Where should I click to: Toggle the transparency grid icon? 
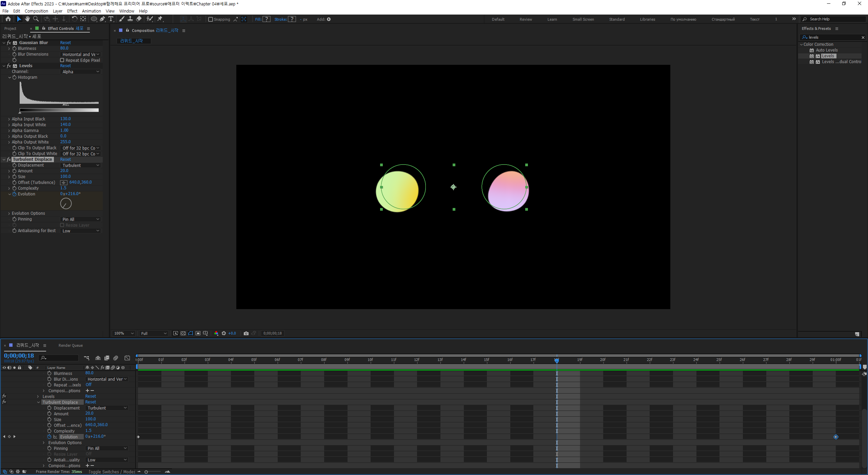tap(183, 333)
